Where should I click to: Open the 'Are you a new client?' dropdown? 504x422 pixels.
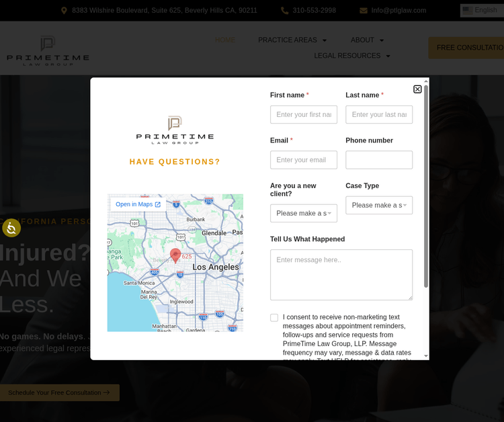tap(304, 213)
